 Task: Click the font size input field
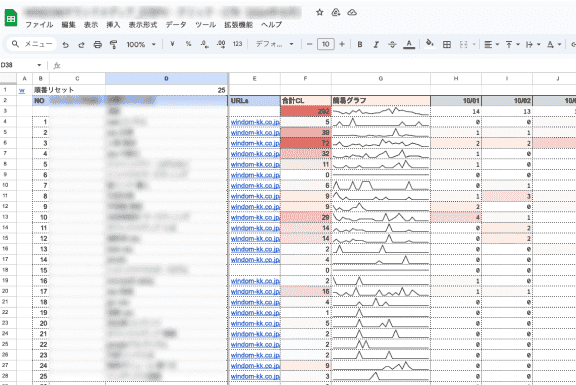pyautogui.click(x=325, y=44)
